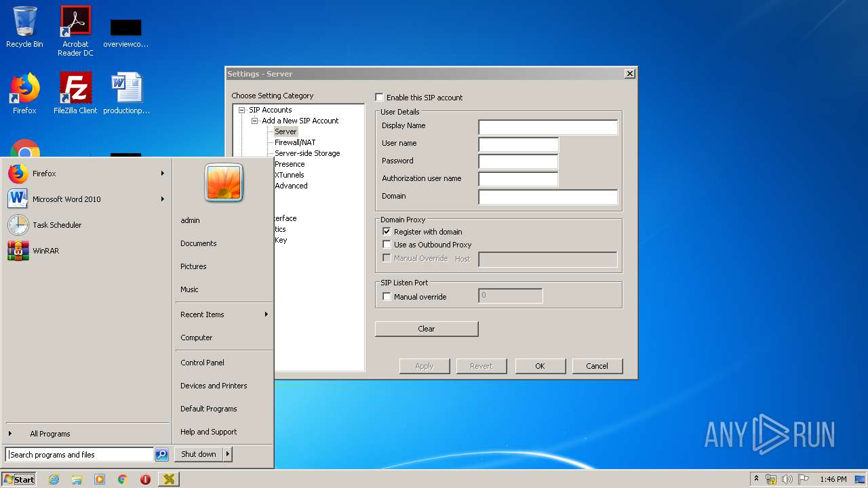Click the Start button
Image resolution: width=868 pixels, height=488 pixels.
click(19, 479)
